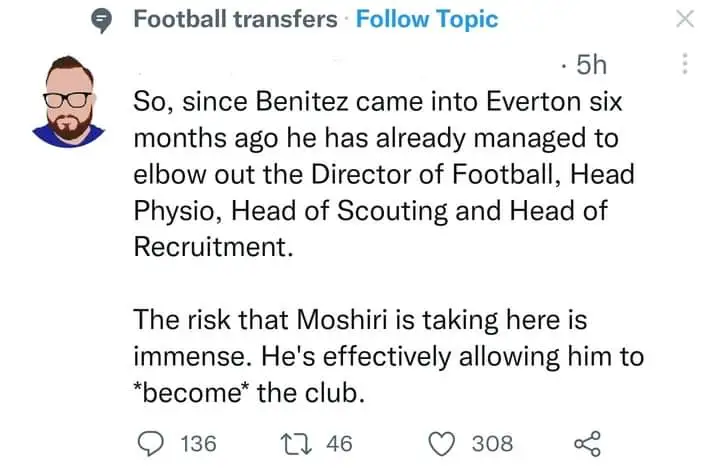This screenshot has width=720, height=471.
Task: Click the topic speech bubble icon
Action: tap(98, 20)
